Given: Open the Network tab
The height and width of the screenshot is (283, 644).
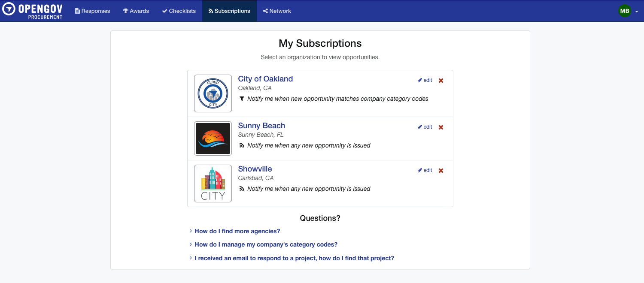Looking at the screenshot, I should 277,11.
